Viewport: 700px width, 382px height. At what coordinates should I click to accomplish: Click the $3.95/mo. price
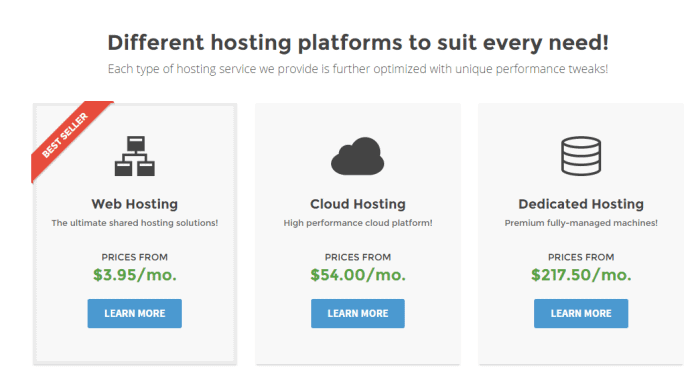(135, 274)
